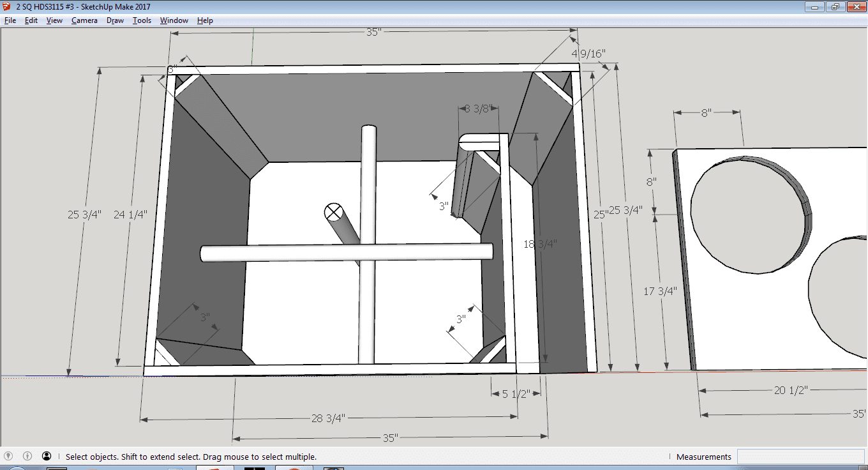This screenshot has height=470, width=868.
Task: Restore down the SketchUp window
Action: [x=835, y=7]
